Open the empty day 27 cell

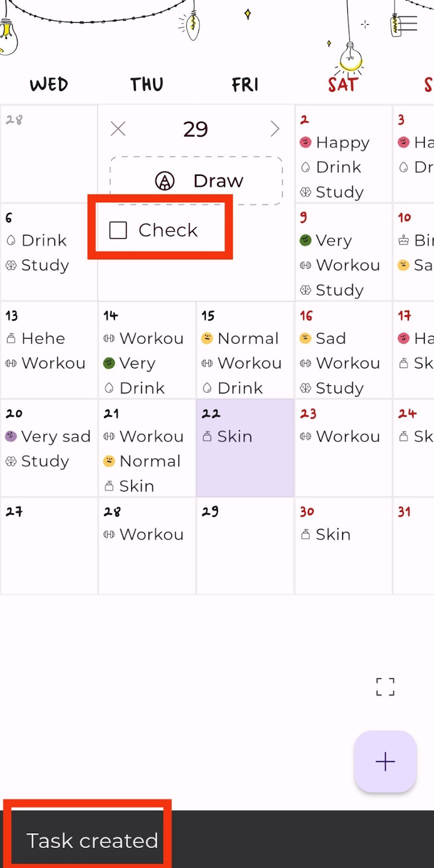[49, 546]
